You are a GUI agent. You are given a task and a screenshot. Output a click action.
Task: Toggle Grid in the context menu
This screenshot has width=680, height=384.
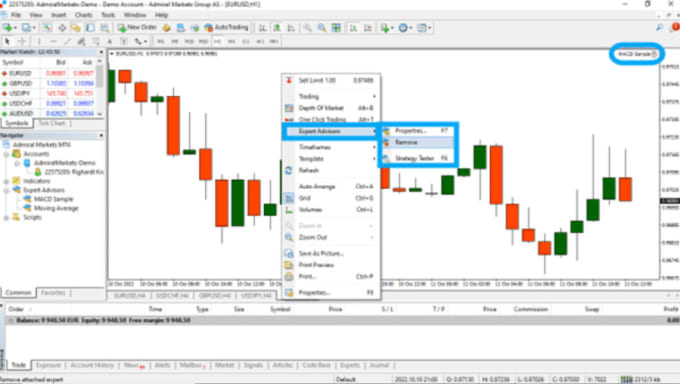tap(331, 198)
